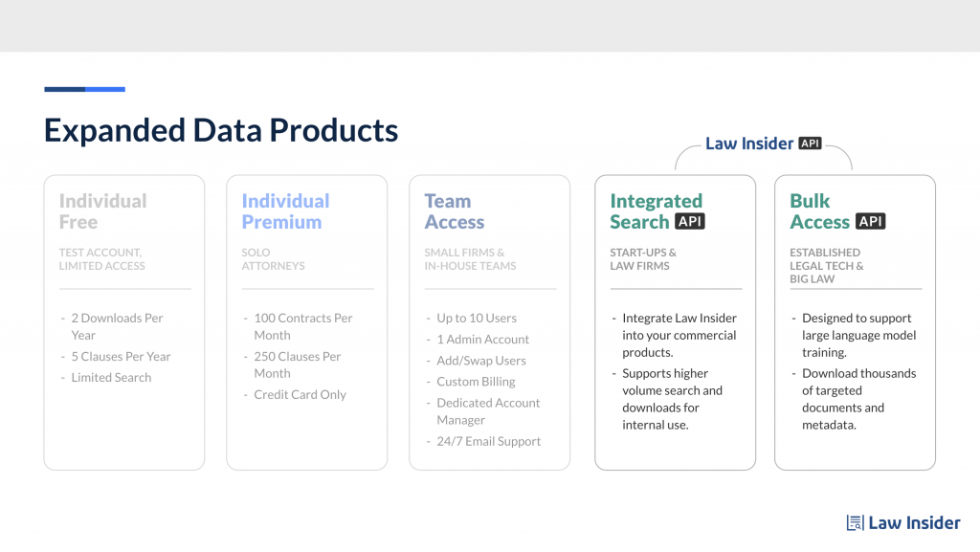Click the Individual Free card heading
This screenshot has height=552, width=980.
point(103,211)
